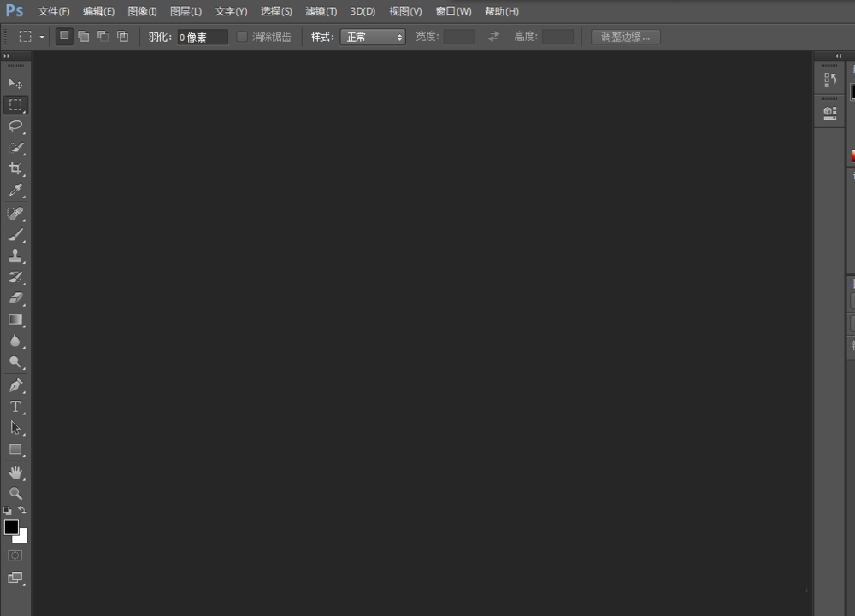
Task: Select the Rectangular Marquee tool in toolbox
Action: click(x=15, y=104)
